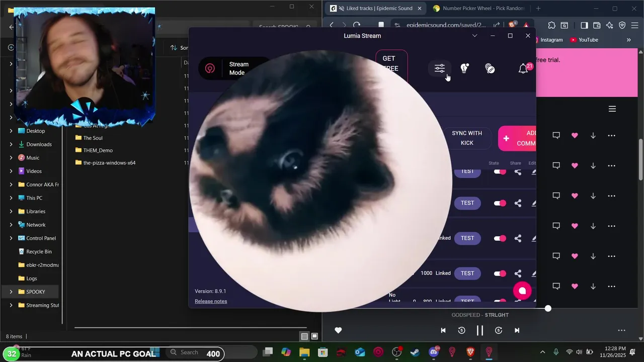Click the GET FREE button in Lumia
The width and height of the screenshot is (644, 362).
(391, 65)
